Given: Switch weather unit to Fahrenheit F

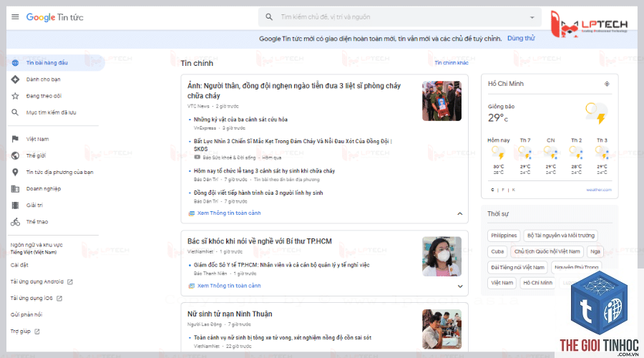Looking at the screenshot, I should click(503, 190).
